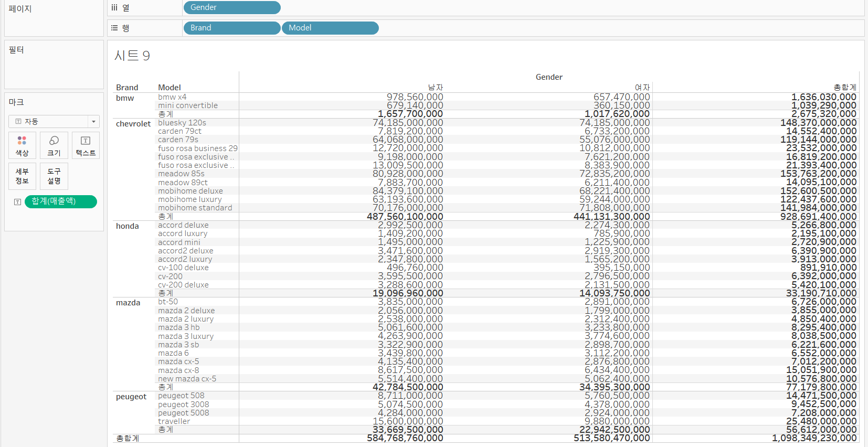The image size is (868, 447).
Task: Select the new mazda cx-5 model label
Action: click(187, 379)
